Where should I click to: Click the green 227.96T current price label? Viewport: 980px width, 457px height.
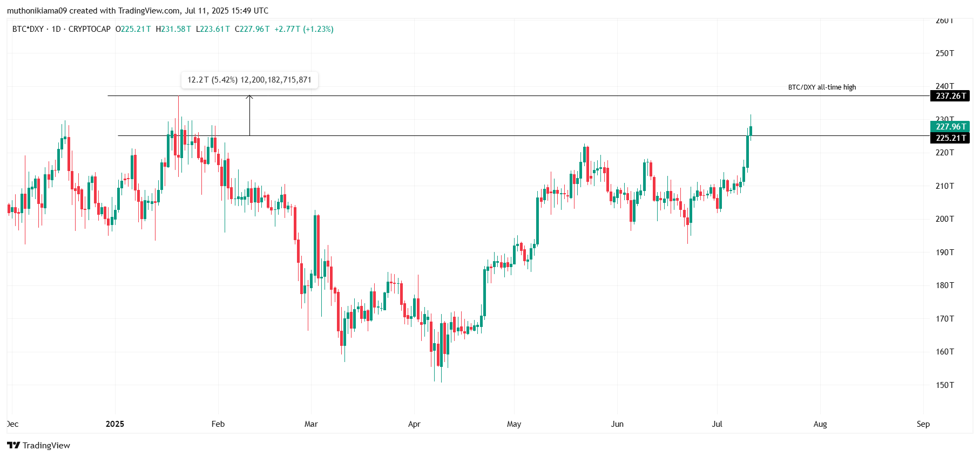[x=950, y=127]
